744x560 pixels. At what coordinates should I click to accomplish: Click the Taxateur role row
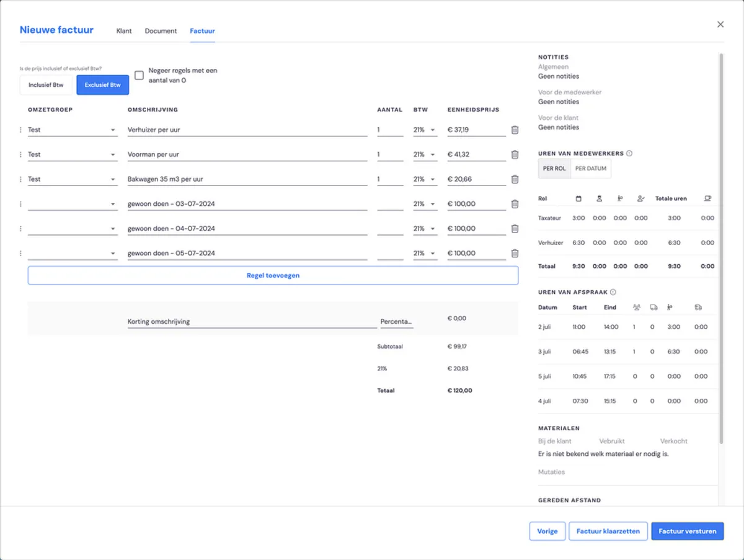click(x=626, y=218)
